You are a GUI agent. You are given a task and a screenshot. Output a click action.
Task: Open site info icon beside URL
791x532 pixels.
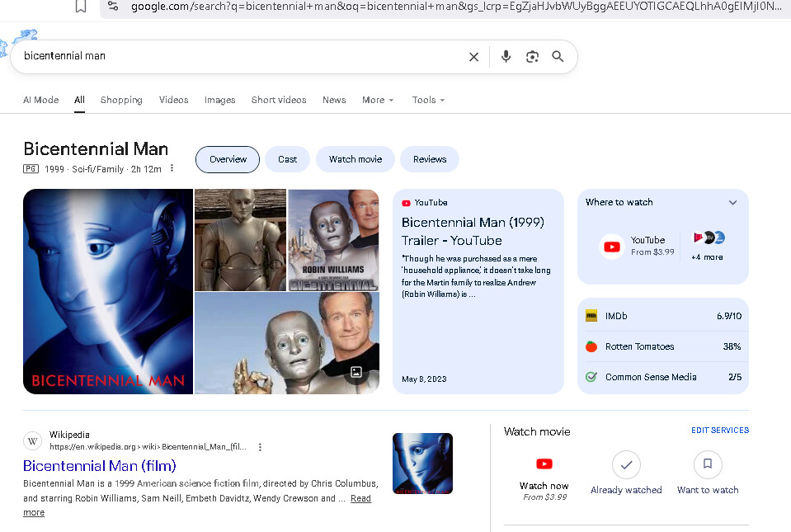point(113,7)
